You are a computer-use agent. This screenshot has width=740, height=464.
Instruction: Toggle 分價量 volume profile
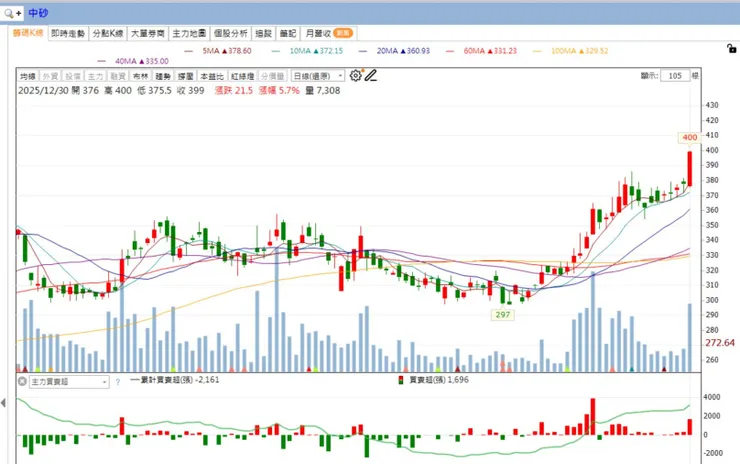point(273,76)
